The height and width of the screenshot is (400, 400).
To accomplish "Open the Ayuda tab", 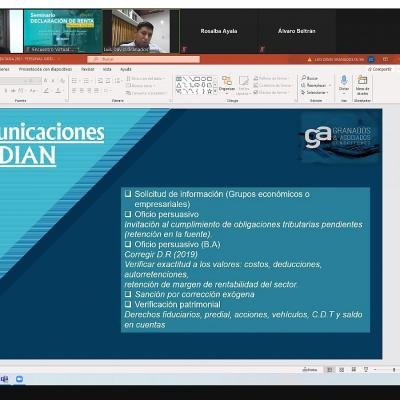I will (x=126, y=69).
